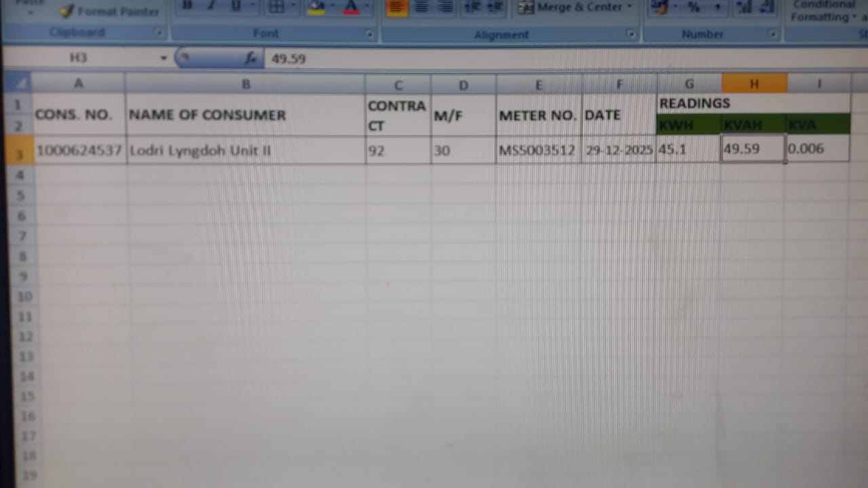The image size is (868, 488).
Task: Toggle Italic formatting in Font group
Action: coord(211,6)
